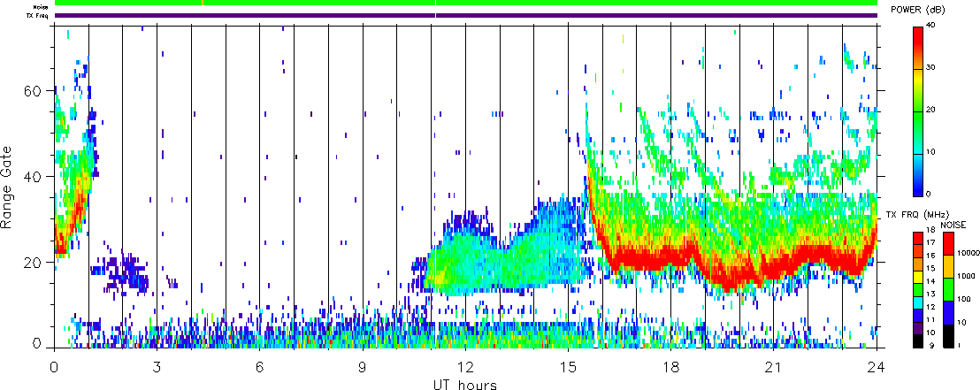Screen dimensions: 980x390
Task: Click tick label 21 on UT hours axis
Action: click(x=774, y=365)
